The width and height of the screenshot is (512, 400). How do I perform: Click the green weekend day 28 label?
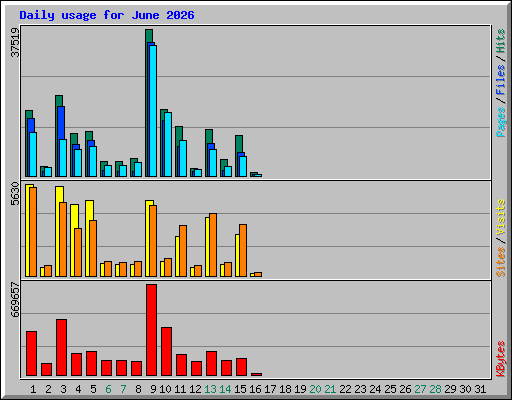[435, 389]
